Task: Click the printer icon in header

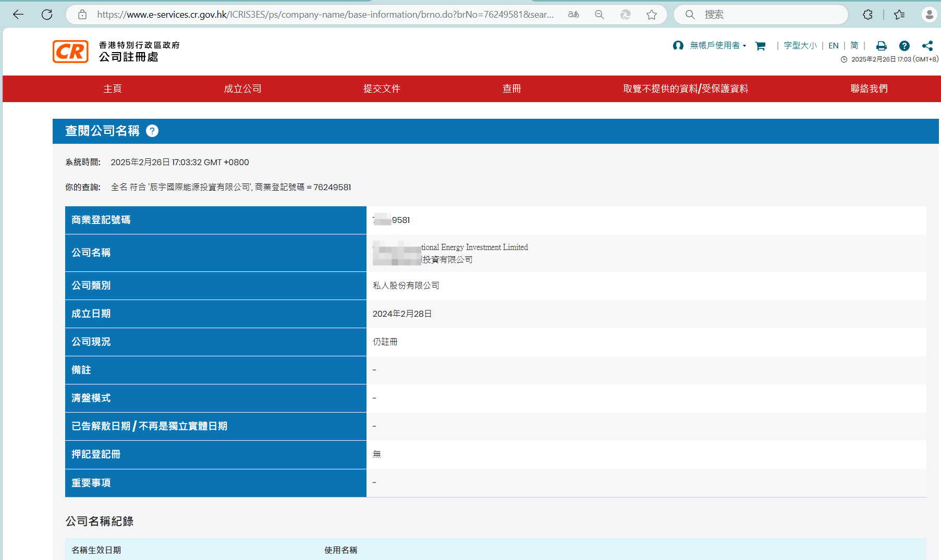Action: tap(881, 46)
